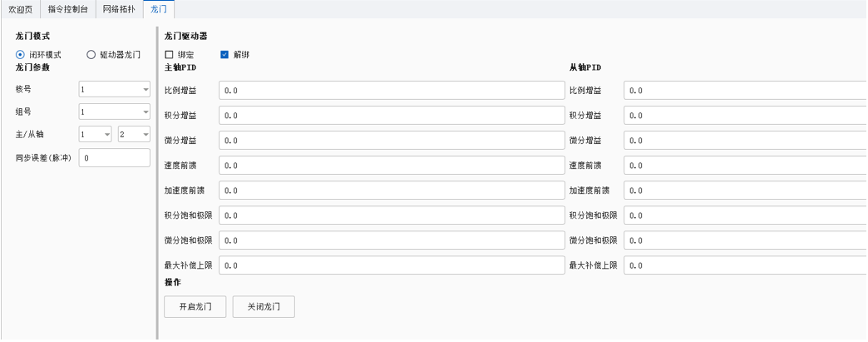Switch to the 欢迎页 tab
Viewport: 868px width, 342px height.
point(22,8)
